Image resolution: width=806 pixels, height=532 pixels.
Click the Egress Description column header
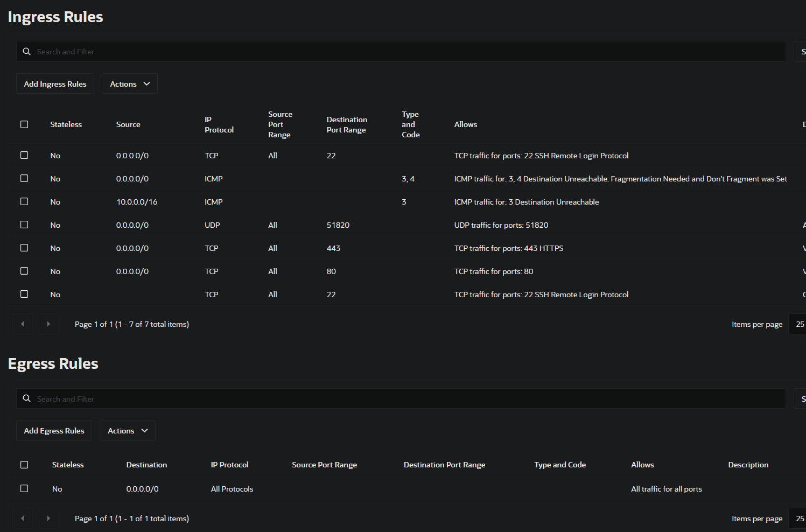pos(748,465)
